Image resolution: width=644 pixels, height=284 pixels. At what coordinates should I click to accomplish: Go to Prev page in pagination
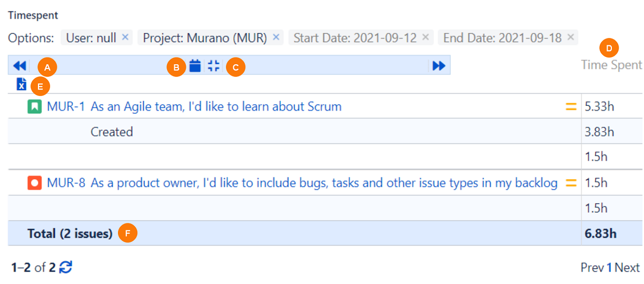[592, 268]
